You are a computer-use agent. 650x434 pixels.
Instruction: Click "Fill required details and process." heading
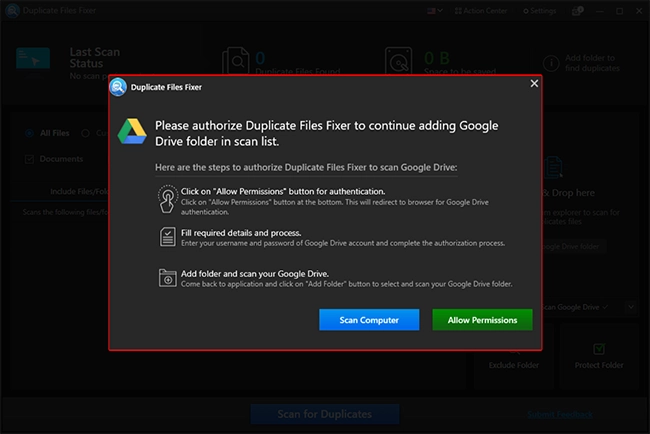241,233
